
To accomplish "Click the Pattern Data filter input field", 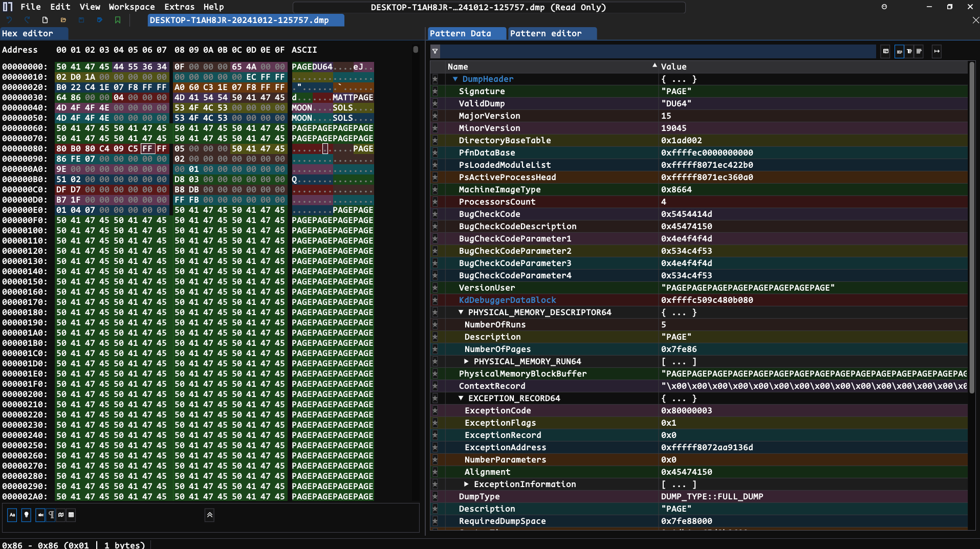I will (x=658, y=51).
